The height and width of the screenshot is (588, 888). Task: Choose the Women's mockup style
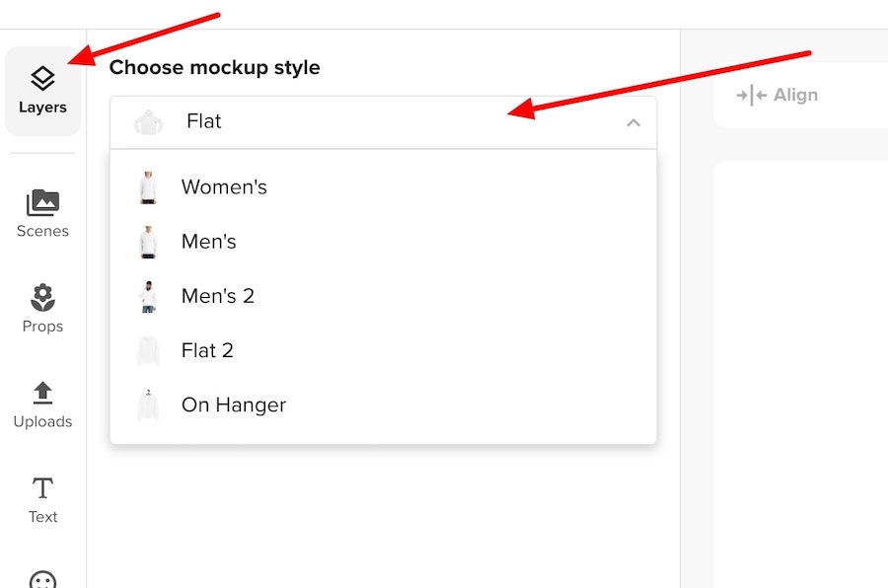[384, 187]
